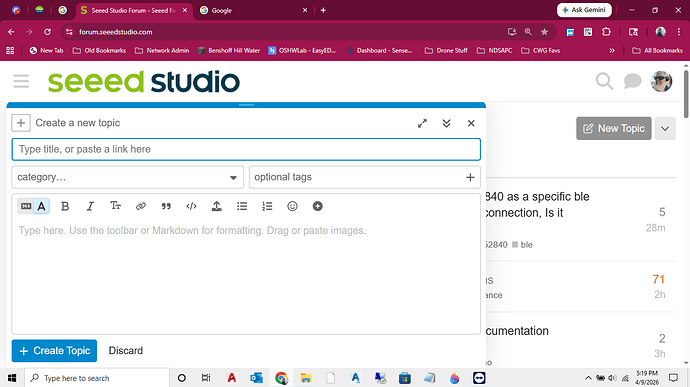
Task: Toggle rich text editor mode
Action: (x=41, y=206)
